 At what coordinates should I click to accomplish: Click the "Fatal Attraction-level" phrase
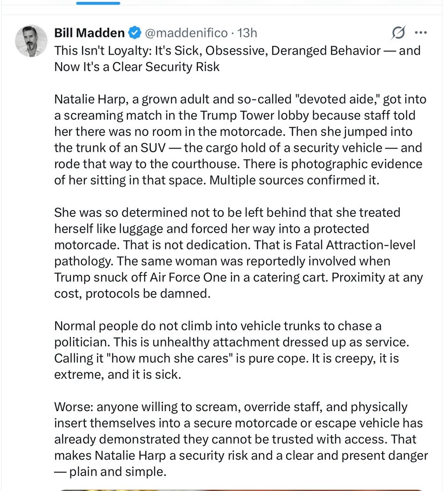tap(355, 245)
